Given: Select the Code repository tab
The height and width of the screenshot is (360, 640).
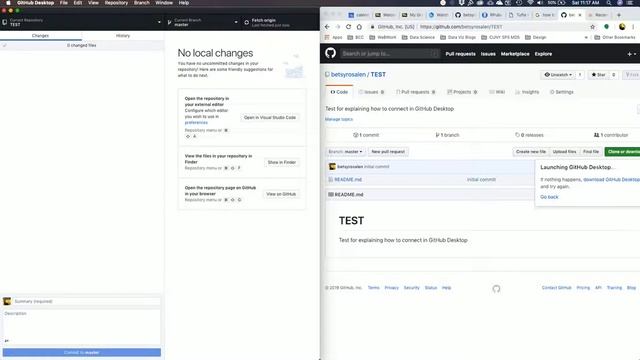Looking at the screenshot, I should click(339, 92).
